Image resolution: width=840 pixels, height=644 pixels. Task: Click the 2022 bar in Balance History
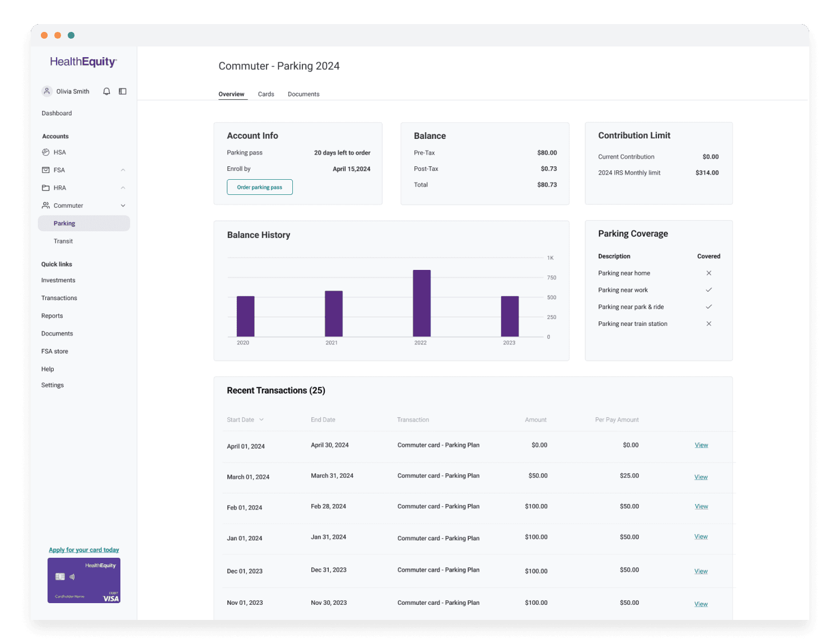[422, 303]
